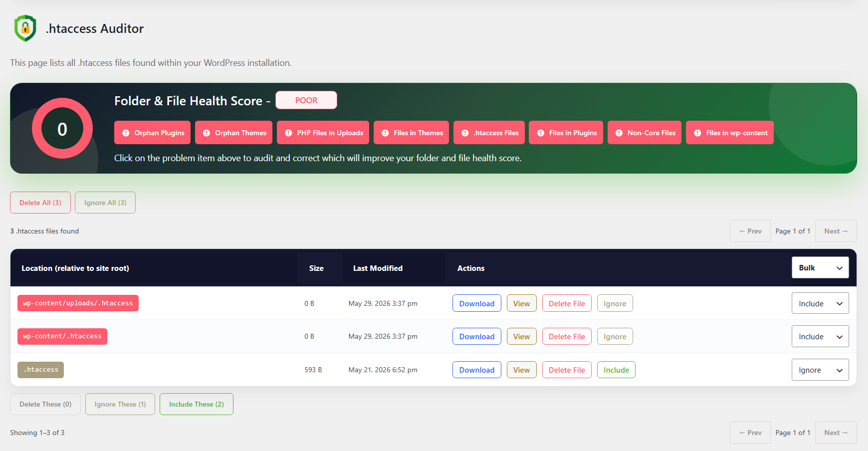Click Delete All (3) button

(x=40, y=203)
